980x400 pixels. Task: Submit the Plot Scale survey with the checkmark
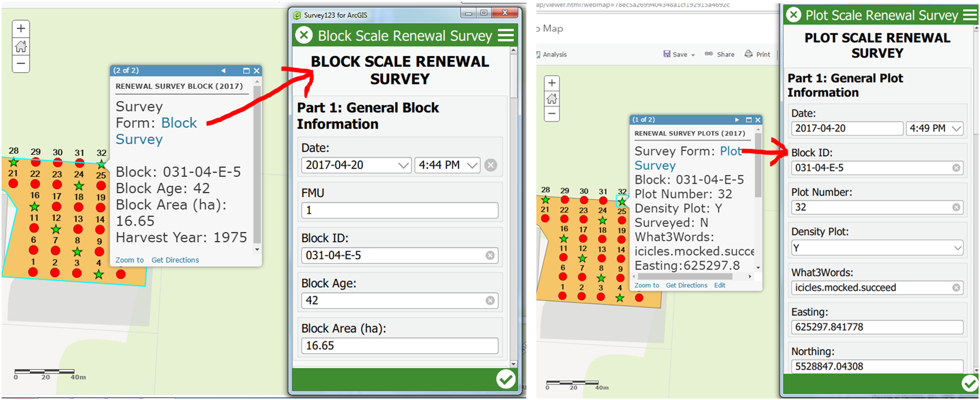click(x=970, y=383)
